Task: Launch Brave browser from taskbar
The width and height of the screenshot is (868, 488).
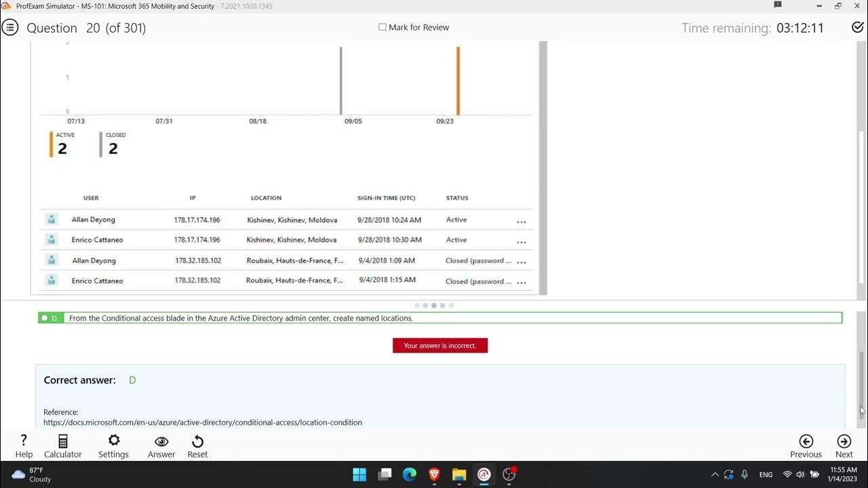Action: [x=435, y=474]
